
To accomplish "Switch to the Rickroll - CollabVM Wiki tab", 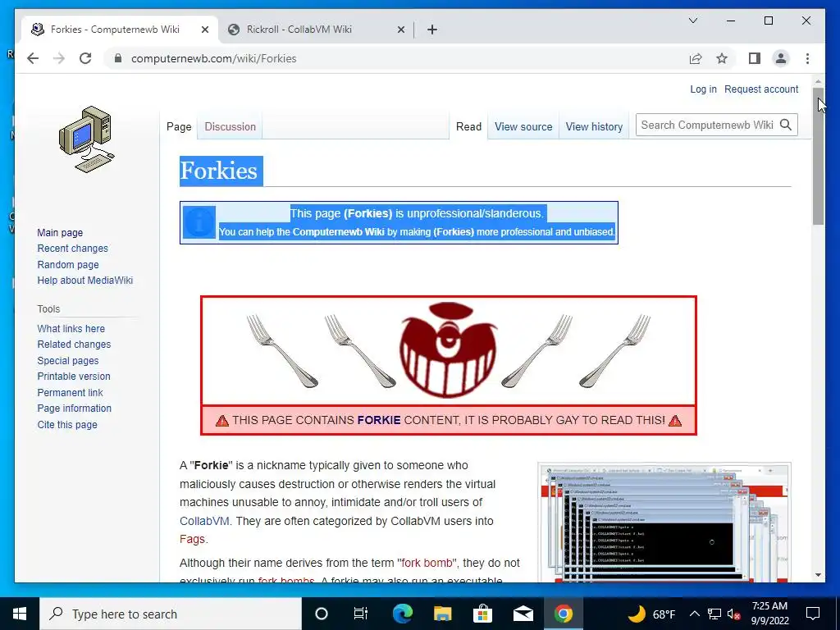I will click(x=315, y=30).
